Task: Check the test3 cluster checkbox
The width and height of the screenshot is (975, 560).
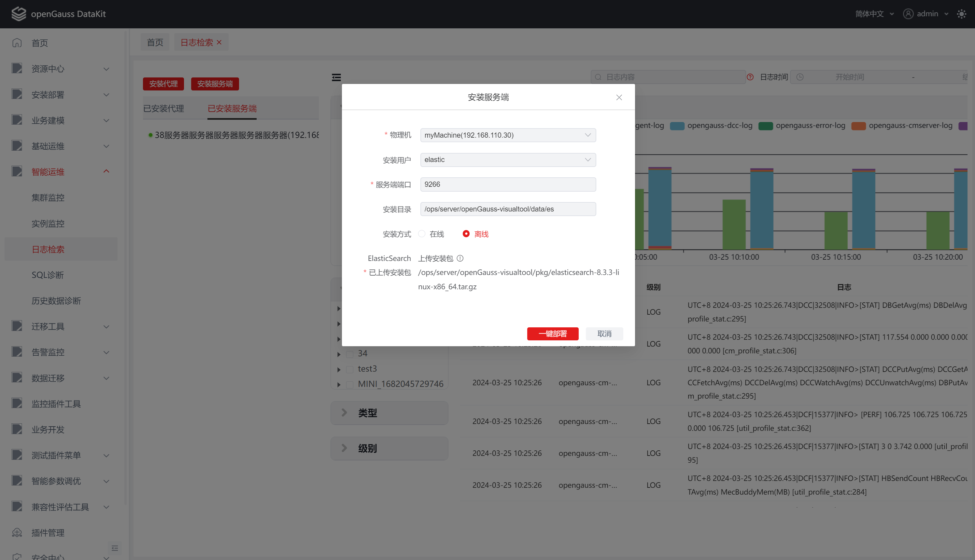Action: [349, 369]
